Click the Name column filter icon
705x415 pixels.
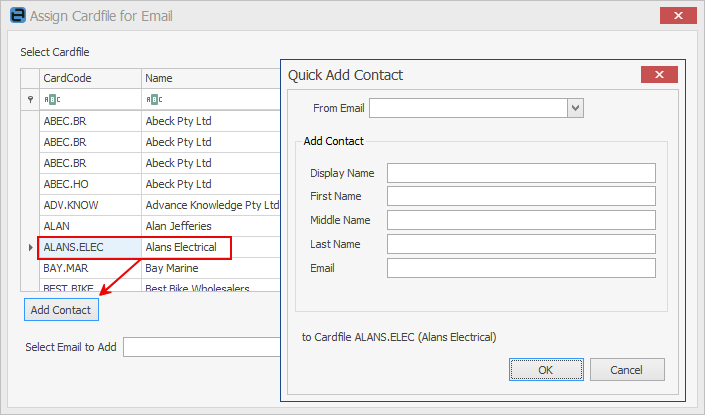pos(156,99)
